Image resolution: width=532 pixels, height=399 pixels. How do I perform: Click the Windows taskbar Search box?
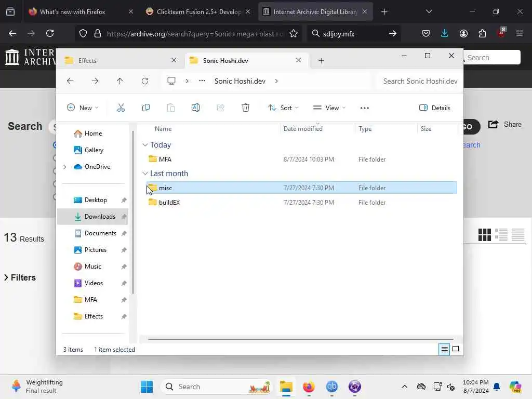[x=217, y=387]
